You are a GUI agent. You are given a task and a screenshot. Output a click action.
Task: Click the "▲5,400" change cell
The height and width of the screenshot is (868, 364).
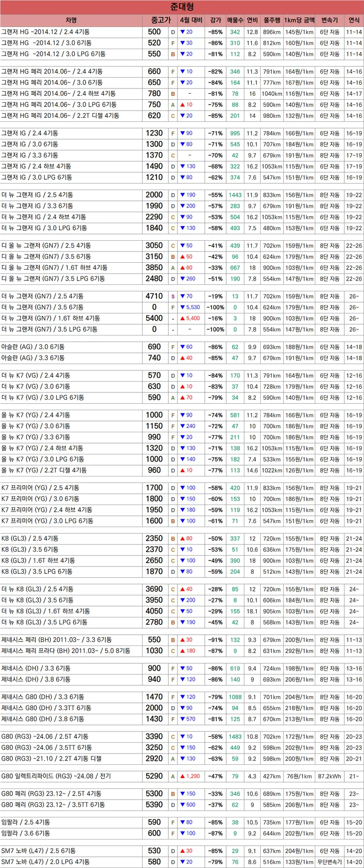pyautogui.click(x=191, y=318)
